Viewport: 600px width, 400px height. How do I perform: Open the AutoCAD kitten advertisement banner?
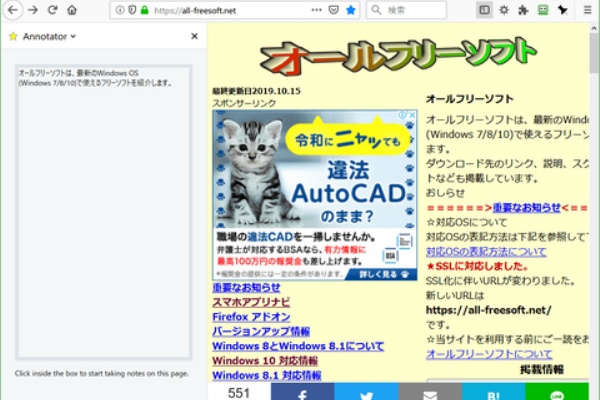pyautogui.click(x=315, y=195)
